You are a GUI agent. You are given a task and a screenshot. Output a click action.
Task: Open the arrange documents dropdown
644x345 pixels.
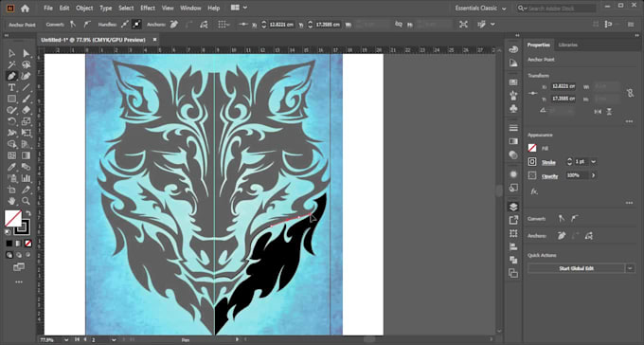click(239, 8)
